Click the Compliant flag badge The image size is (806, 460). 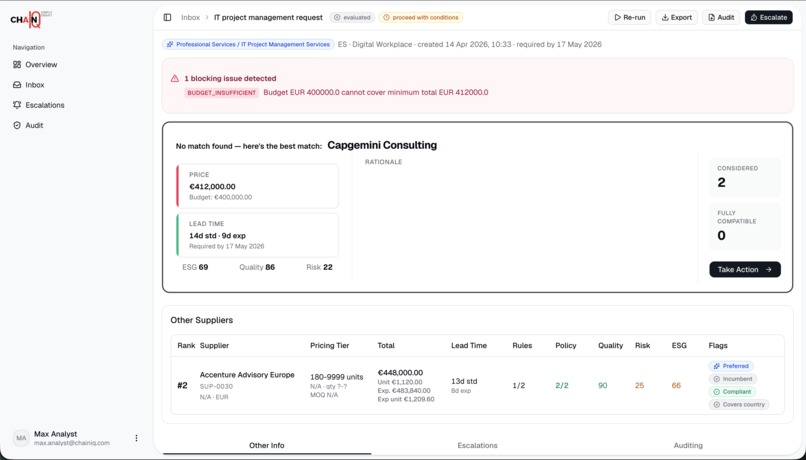pyautogui.click(x=732, y=392)
